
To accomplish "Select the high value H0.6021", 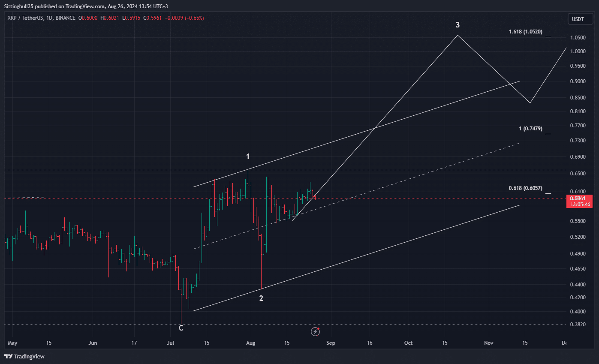I will (109, 18).
